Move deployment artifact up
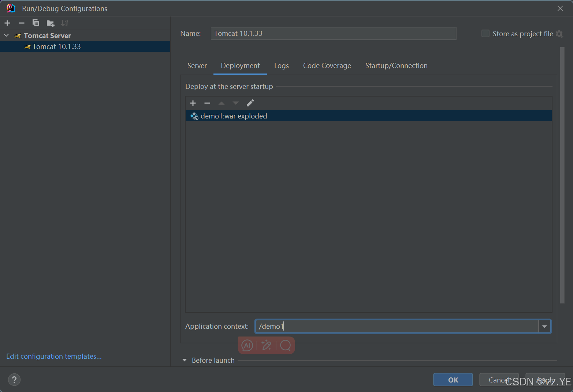Viewport: 573px width, 392px height. tap(222, 103)
